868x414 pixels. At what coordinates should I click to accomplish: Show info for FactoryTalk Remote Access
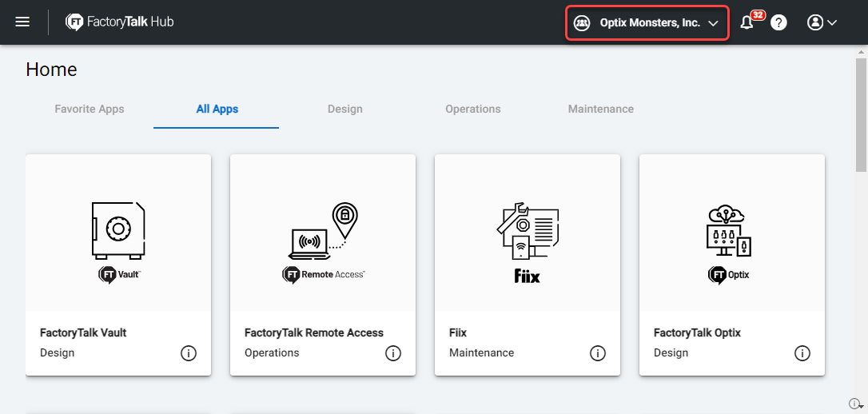pyautogui.click(x=393, y=352)
